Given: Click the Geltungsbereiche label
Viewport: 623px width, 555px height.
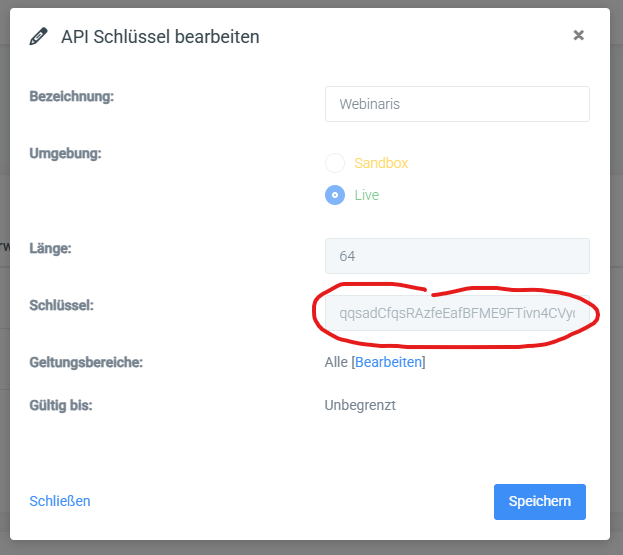Looking at the screenshot, I should click(x=86, y=362).
